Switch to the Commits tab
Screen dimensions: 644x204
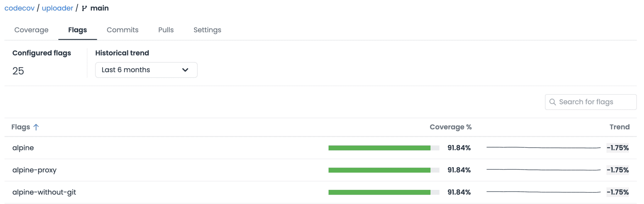click(x=122, y=30)
